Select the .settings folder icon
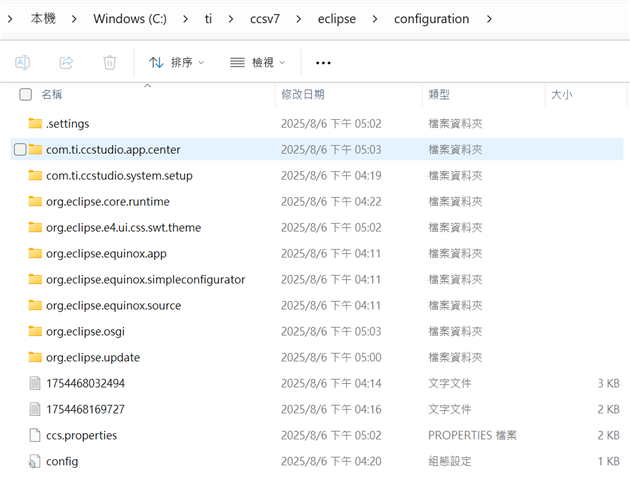The height and width of the screenshot is (479, 630). [x=35, y=123]
